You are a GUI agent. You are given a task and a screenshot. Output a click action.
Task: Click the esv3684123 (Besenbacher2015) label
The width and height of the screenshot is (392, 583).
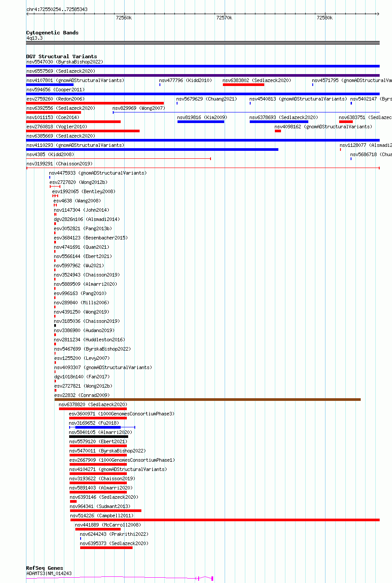pyautogui.click(x=91, y=238)
